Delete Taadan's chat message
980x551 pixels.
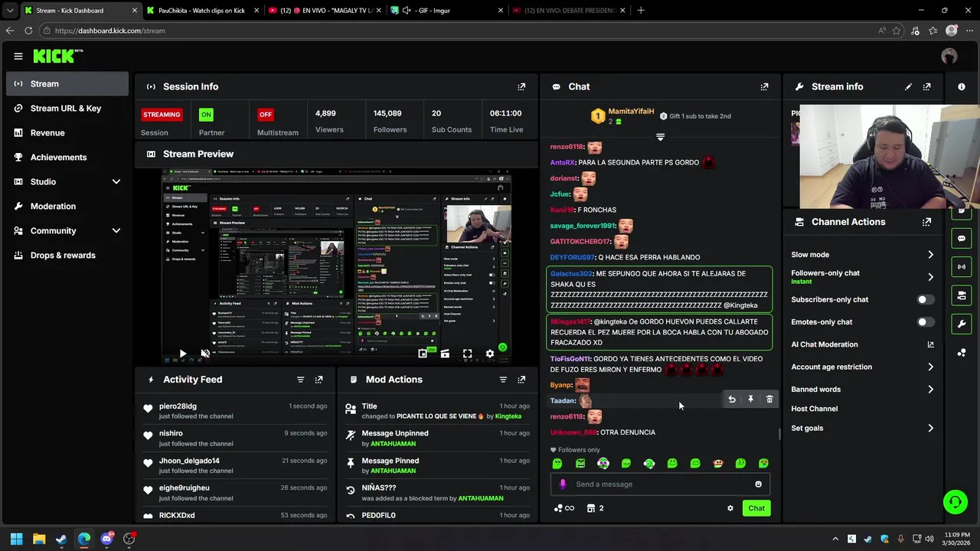coord(769,399)
